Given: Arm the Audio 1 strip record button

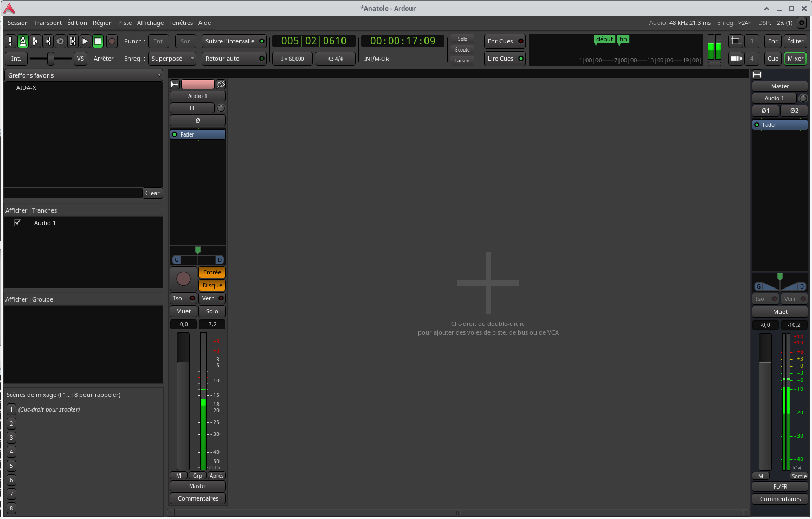Looking at the screenshot, I should [x=183, y=279].
